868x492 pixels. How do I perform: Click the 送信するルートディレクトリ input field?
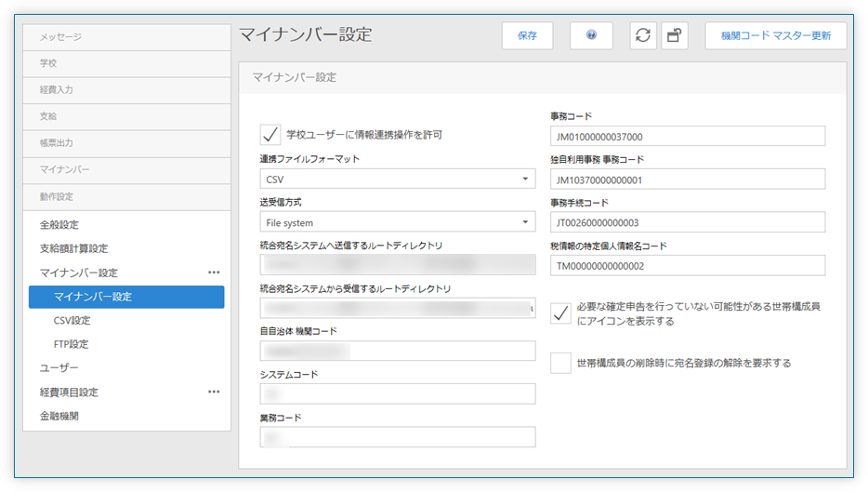coord(398,265)
